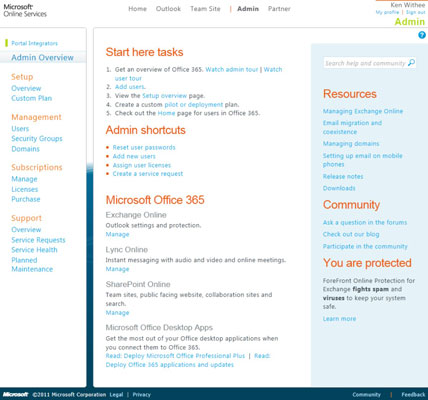Click Reset user passwords shortcut
428x400 pixels.
[x=144, y=147]
